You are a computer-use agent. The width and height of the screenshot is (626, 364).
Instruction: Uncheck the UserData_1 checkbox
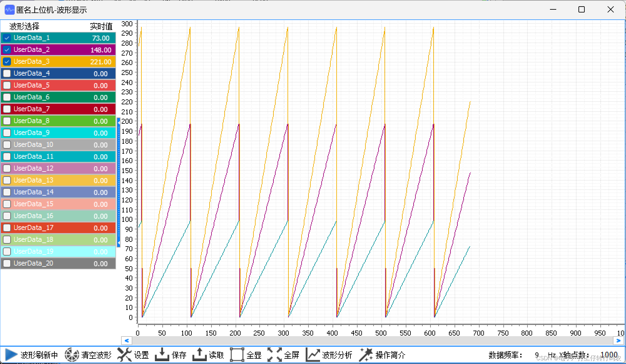pyautogui.click(x=7, y=38)
